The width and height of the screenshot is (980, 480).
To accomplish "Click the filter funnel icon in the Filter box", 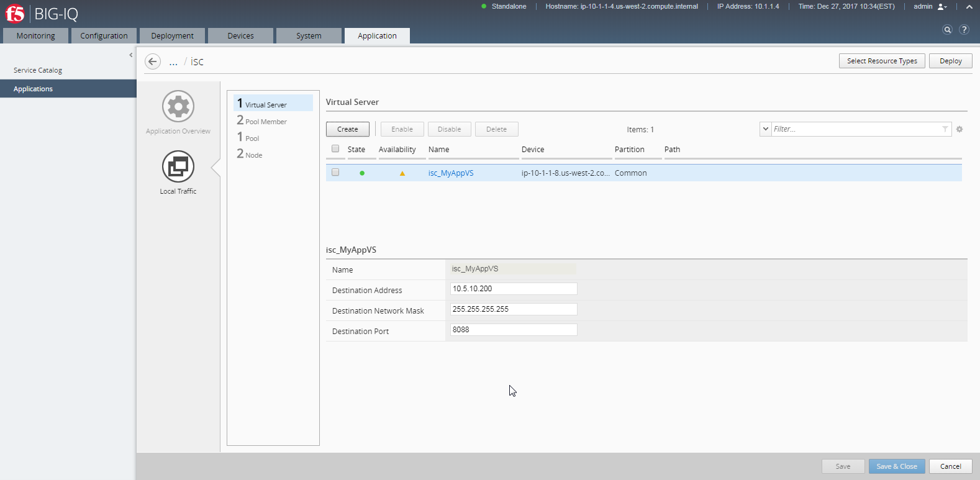I will click(945, 129).
